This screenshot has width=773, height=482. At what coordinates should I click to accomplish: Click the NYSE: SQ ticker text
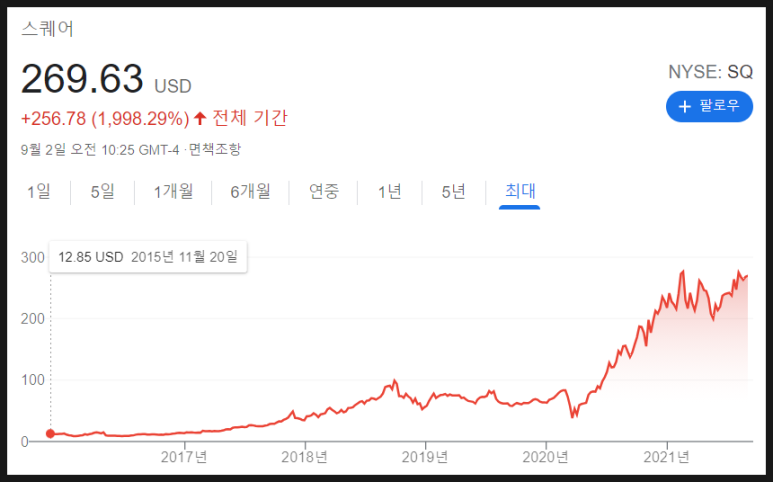click(710, 72)
